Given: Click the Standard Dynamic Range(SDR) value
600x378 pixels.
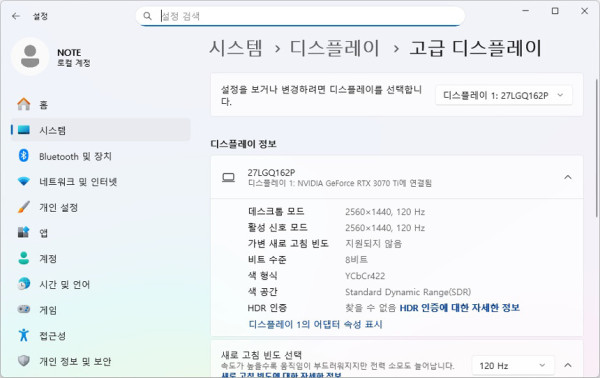Looking at the screenshot, I should 408,292.
